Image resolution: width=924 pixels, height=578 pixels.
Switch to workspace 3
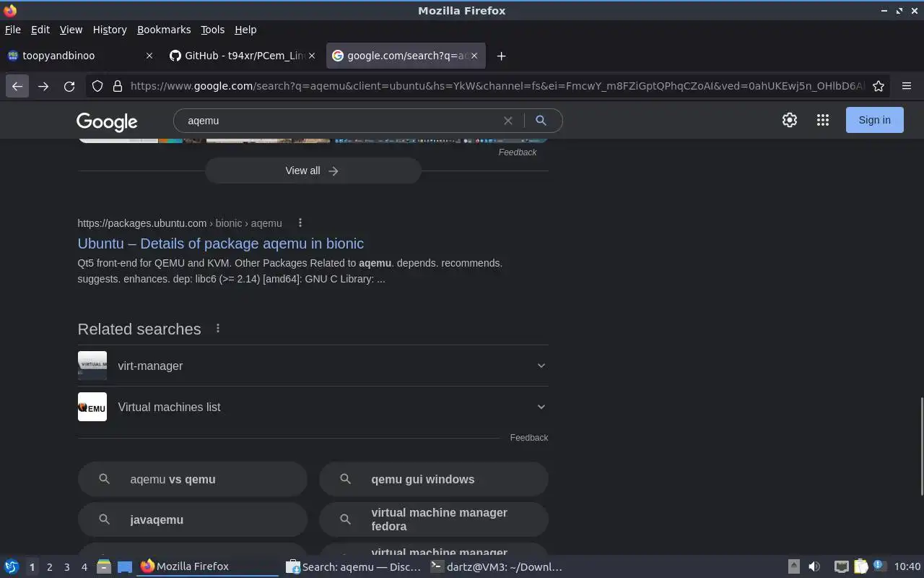67,567
